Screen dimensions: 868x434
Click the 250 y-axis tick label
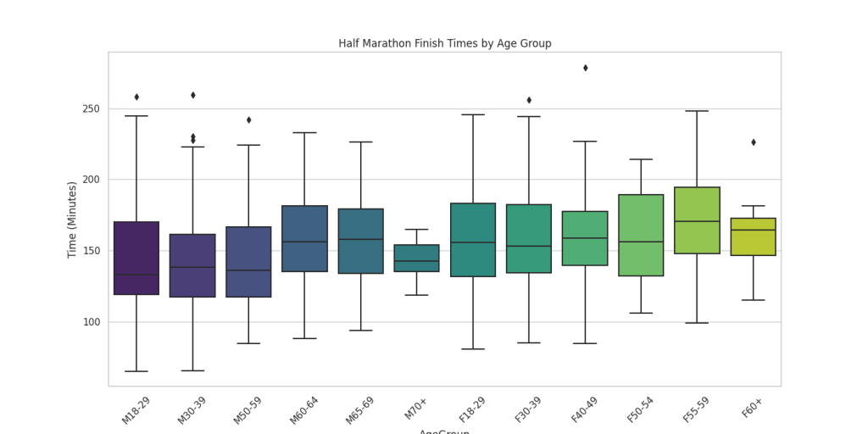coord(91,108)
